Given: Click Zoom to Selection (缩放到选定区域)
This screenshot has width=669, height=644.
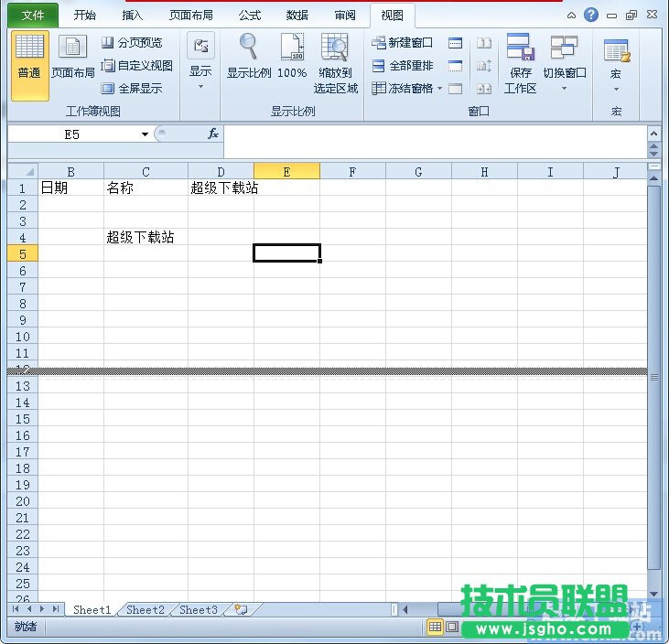Looking at the screenshot, I should click(335, 63).
